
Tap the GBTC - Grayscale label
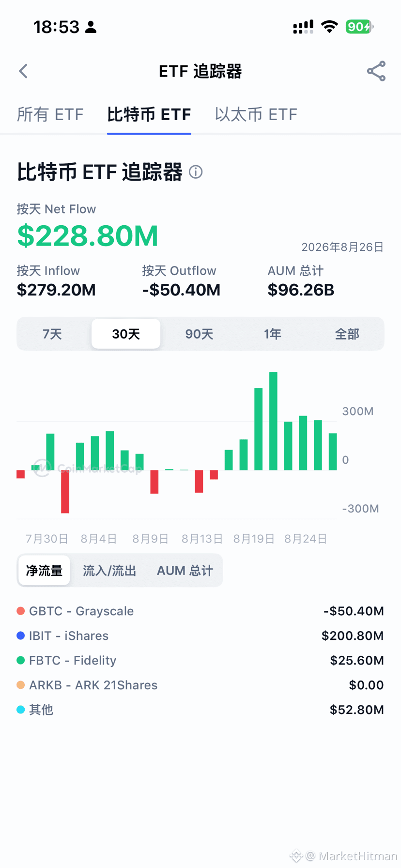[x=81, y=611]
